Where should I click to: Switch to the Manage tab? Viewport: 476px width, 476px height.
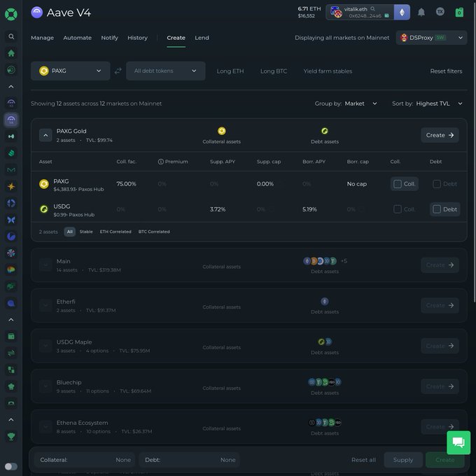pos(42,38)
